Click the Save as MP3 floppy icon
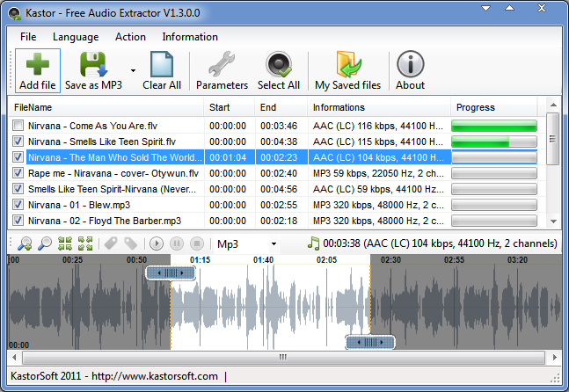The image size is (569, 392). (93, 64)
